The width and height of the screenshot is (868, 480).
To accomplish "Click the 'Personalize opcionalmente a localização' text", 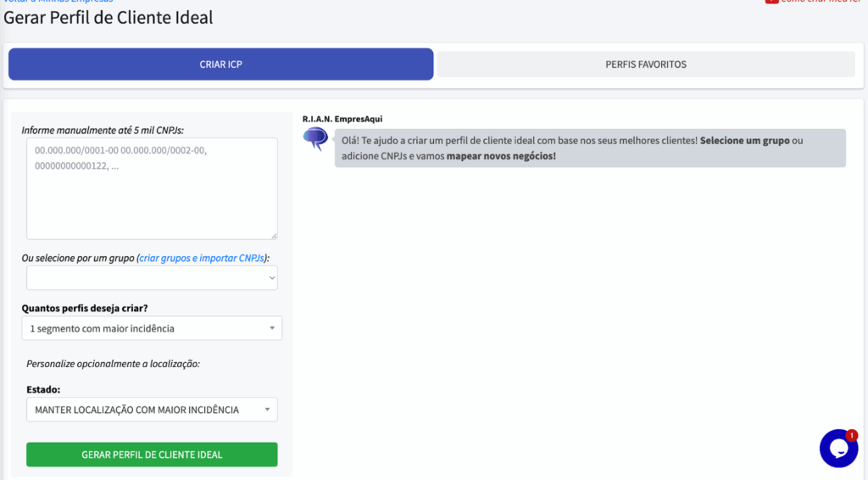I will 113,364.
